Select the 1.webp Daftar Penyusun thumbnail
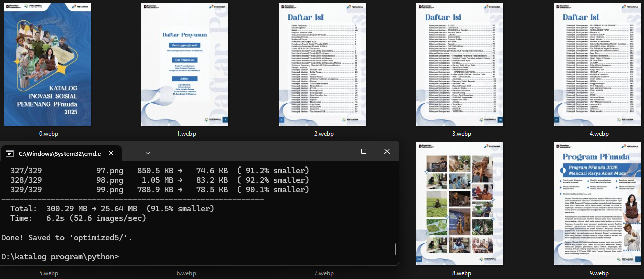Viewport: 644px width, 279px height. tap(185, 64)
